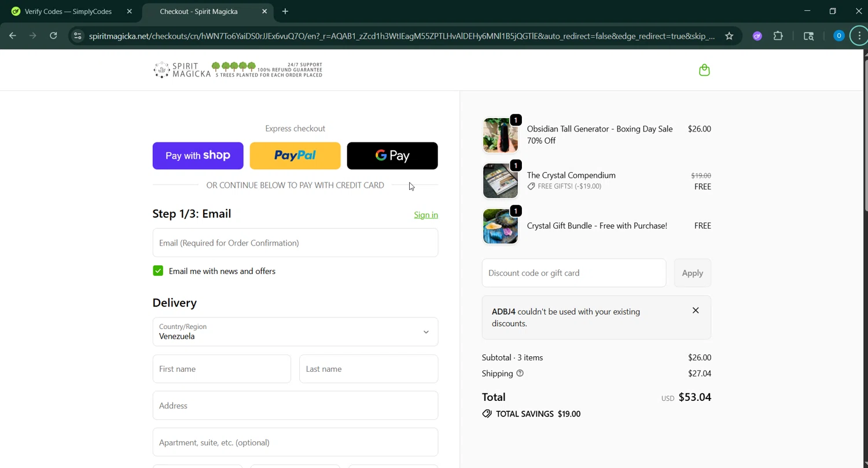Screen dimensions: 868x468
Task: Reload the checkout page
Action: tap(53, 36)
